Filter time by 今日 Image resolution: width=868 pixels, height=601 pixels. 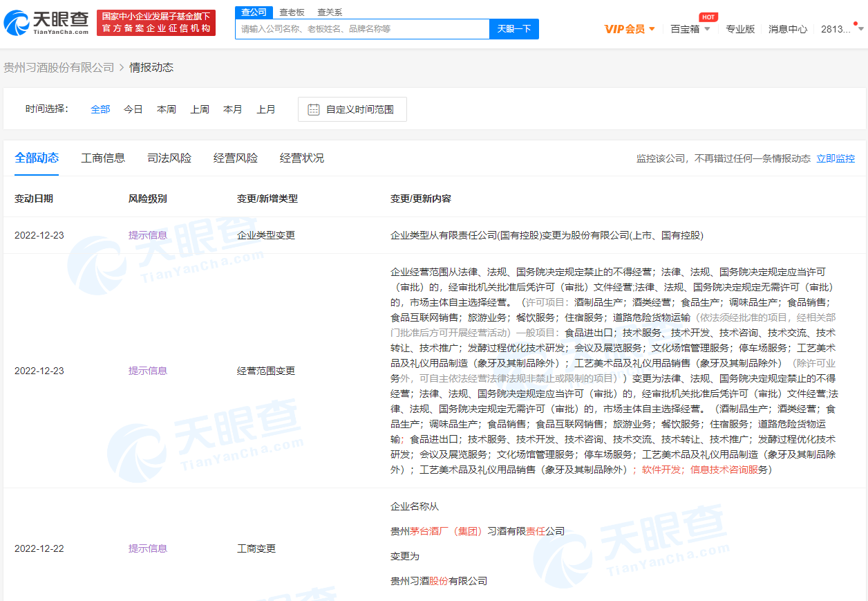tap(133, 109)
